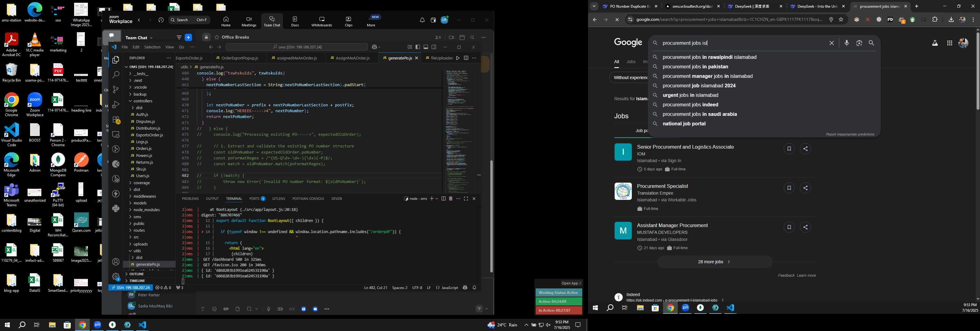Open Team Chat dropdown in Zoom
The height and width of the screenshot is (331, 980).
(151, 38)
